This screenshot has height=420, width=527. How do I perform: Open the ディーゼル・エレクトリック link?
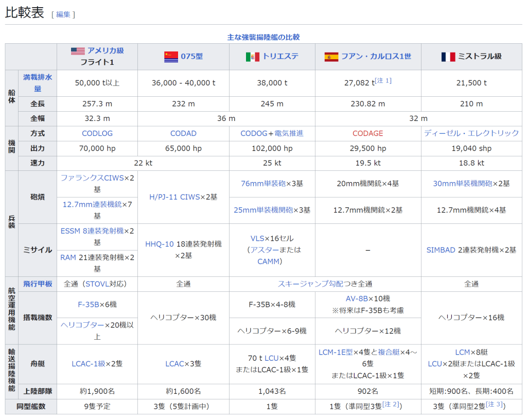coord(471,133)
